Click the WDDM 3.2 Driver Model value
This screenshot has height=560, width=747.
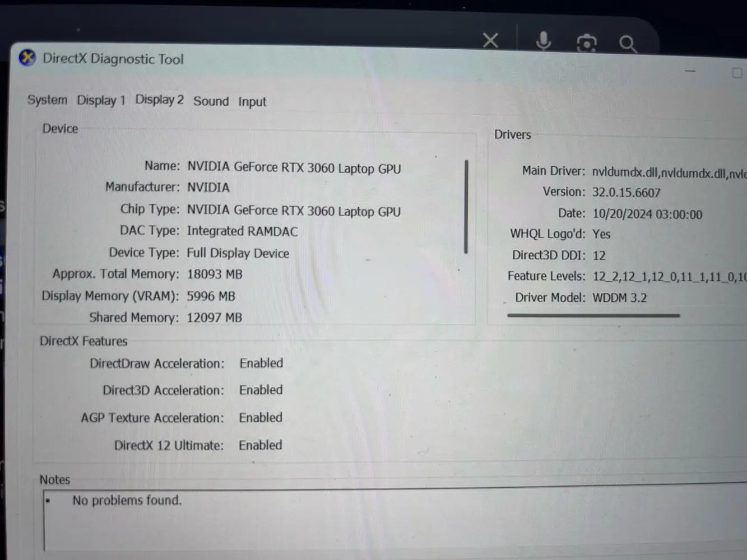pyautogui.click(x=620, y=297)
